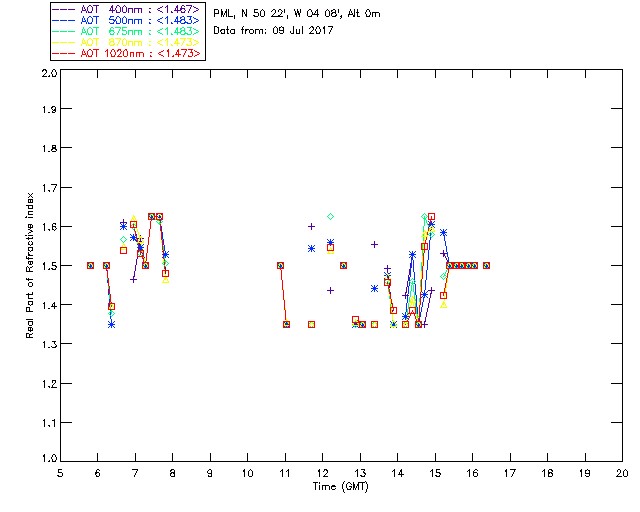Click the 'Data from: 09 Jul 2017' text
Screen dimensions: 640x512
click(x=273, y=31)
